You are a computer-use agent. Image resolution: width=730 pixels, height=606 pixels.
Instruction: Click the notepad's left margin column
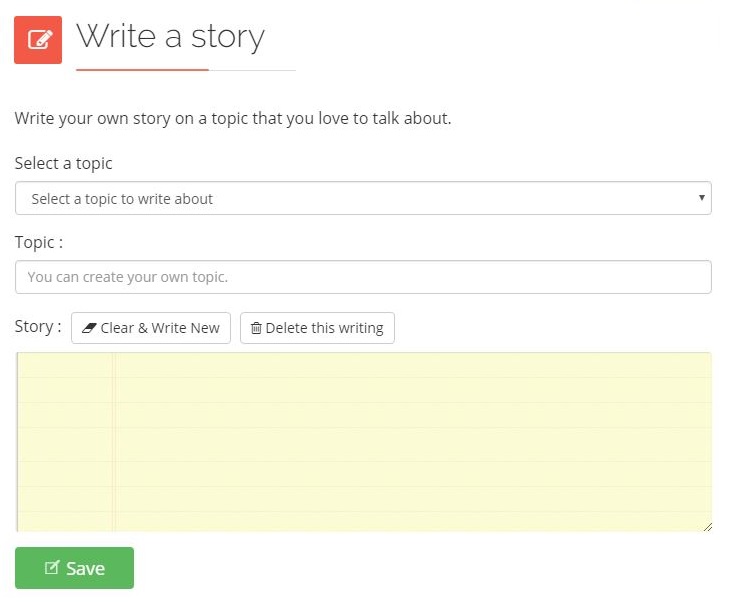click(66, 440)
